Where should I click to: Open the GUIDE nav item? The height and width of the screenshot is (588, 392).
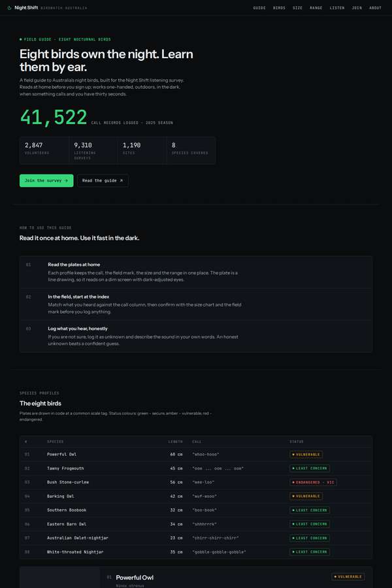pyautogui.click(x=259, y=8)
